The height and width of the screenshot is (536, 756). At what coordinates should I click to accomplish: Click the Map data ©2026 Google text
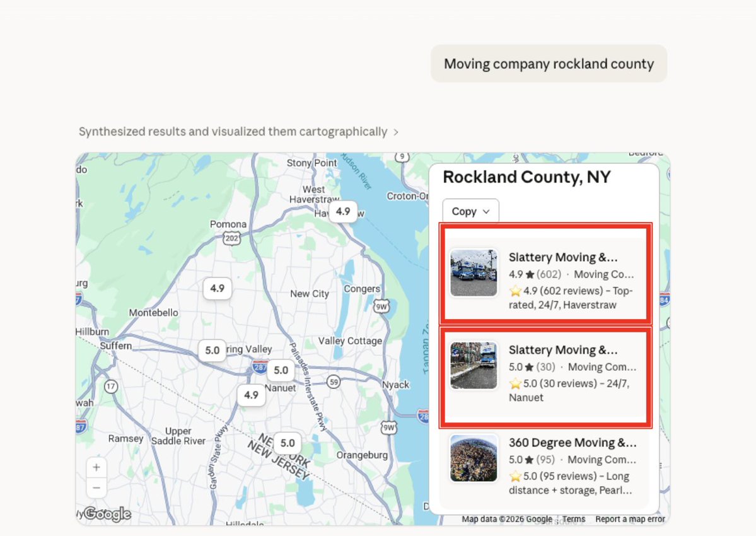click(x=507, y=519)
